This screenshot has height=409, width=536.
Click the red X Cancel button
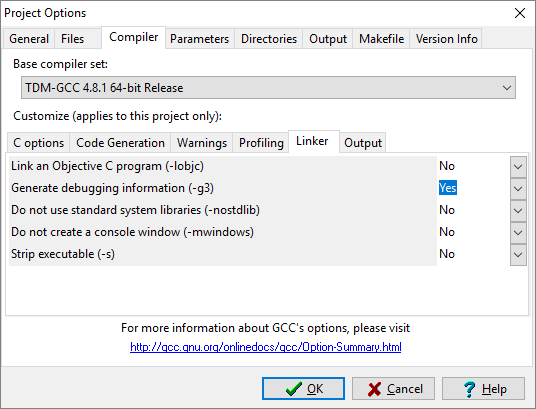tap(393, 388)
